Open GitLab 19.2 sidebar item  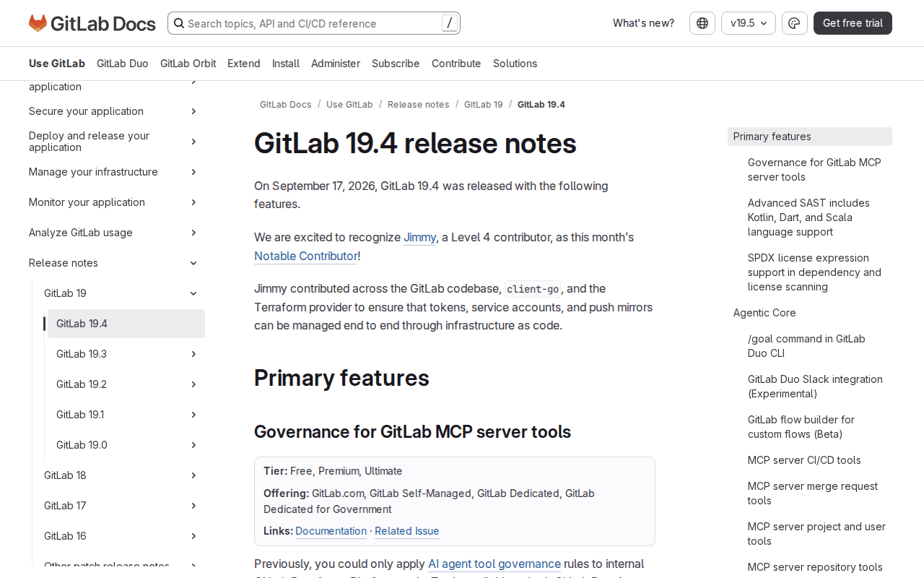(82, 384)
